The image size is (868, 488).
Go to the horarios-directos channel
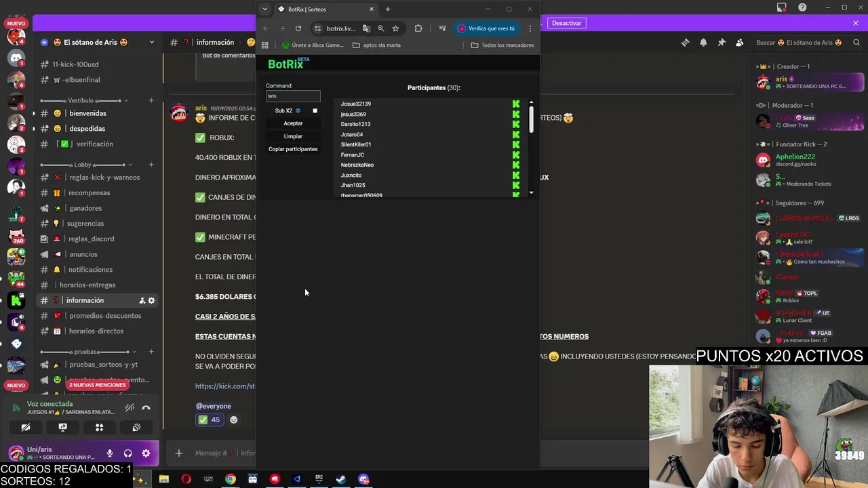click(97, 331)
